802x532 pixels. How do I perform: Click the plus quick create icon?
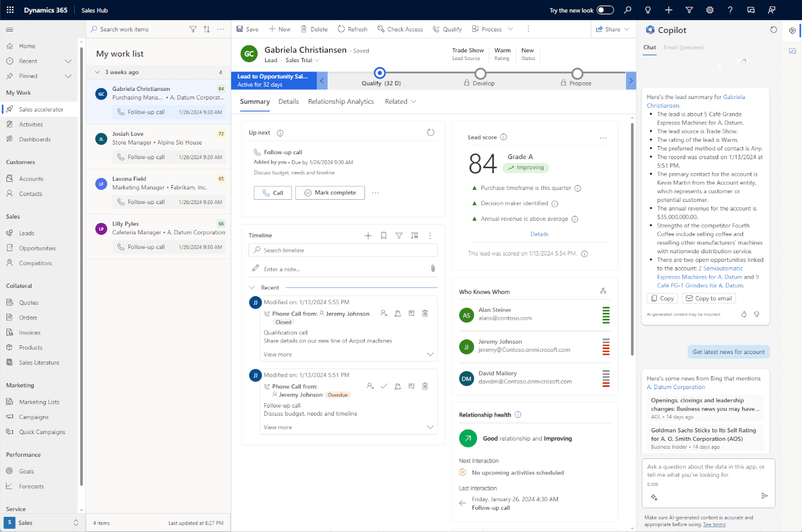coord(669,10)
